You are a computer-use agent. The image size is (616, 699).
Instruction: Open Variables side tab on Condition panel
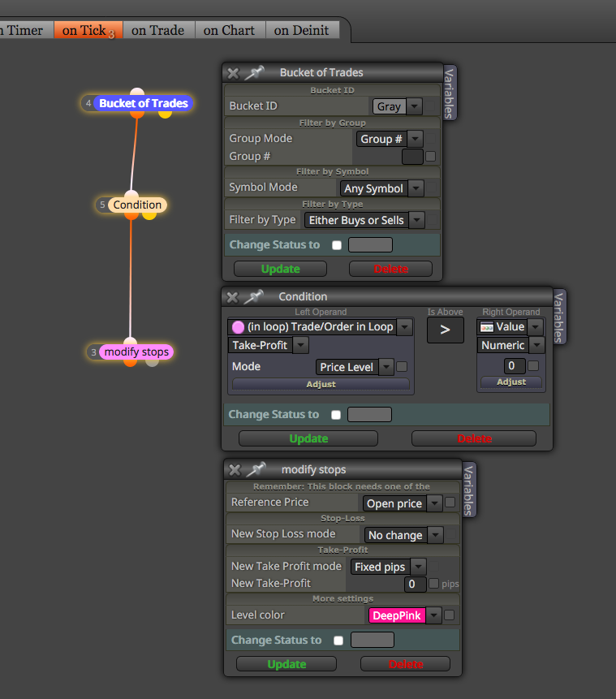coord(559,317)
